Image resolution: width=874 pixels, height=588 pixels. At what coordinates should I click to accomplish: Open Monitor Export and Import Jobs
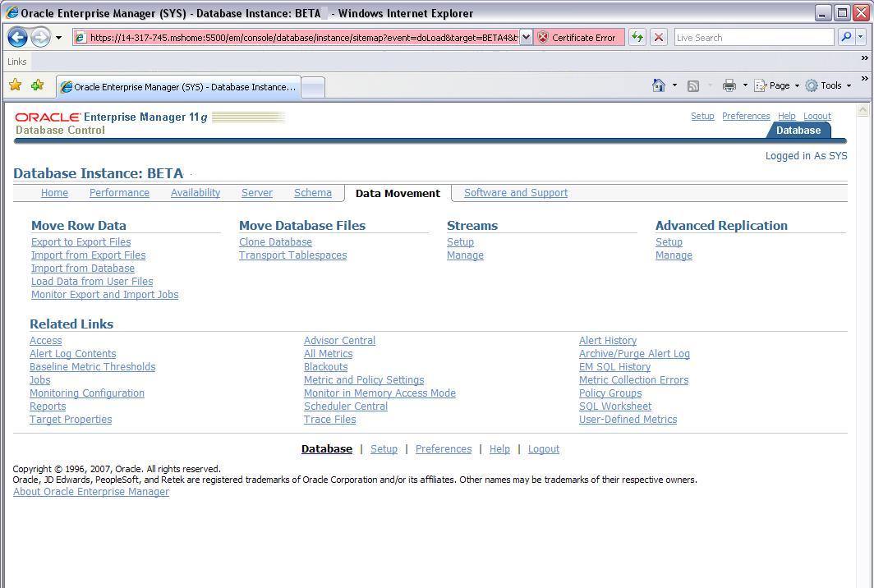click(x=105, y=295)
